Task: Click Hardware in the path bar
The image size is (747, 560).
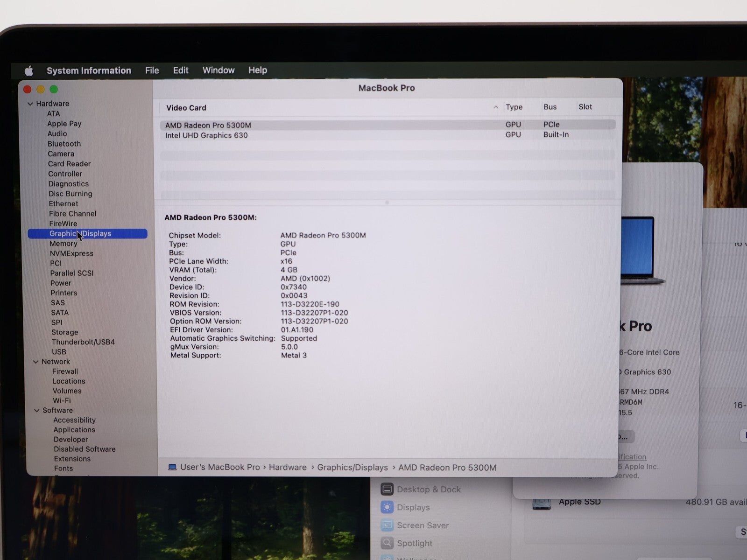Action: tap(288, 467)
